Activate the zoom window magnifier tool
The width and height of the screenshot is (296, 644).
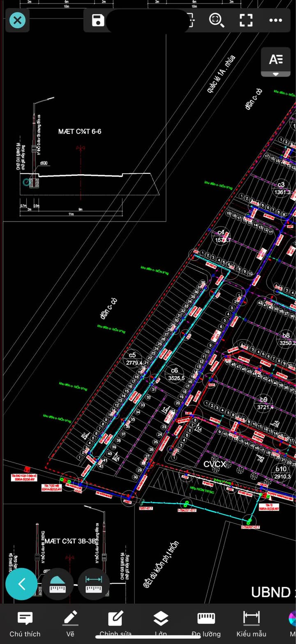tap(216, 20)
